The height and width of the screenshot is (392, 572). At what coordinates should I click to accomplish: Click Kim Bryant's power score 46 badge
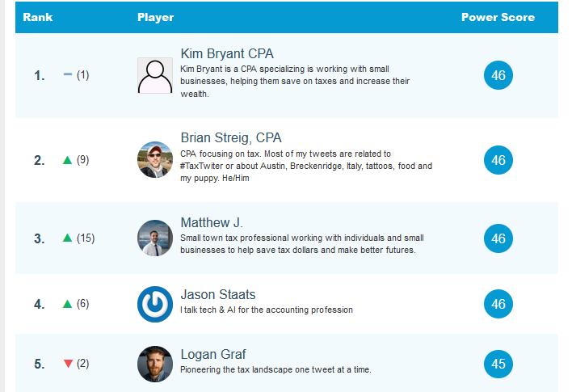coord(498,76)
